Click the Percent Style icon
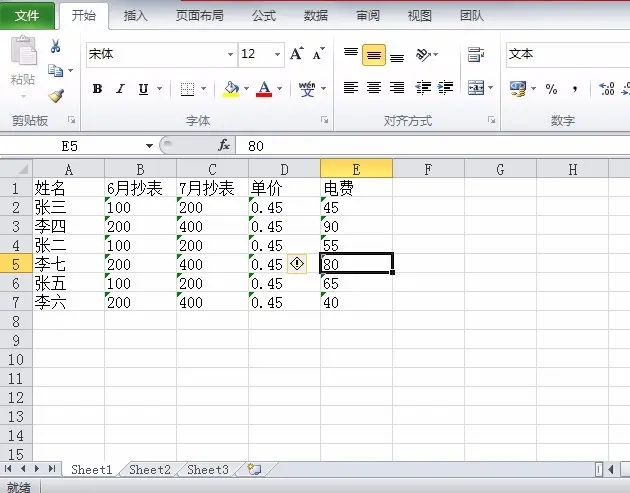Viewport: 630px width, 493px height. pyautogui.click(x=551, y=89)
